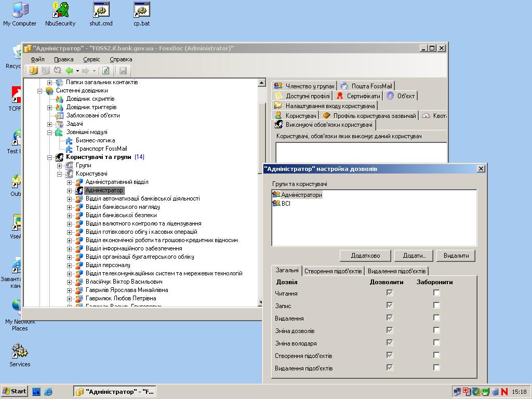Click the Транспорт FossMail puzzle icon
The height and width of the screenshot is (399, 532).
click(x=69, y=149)
